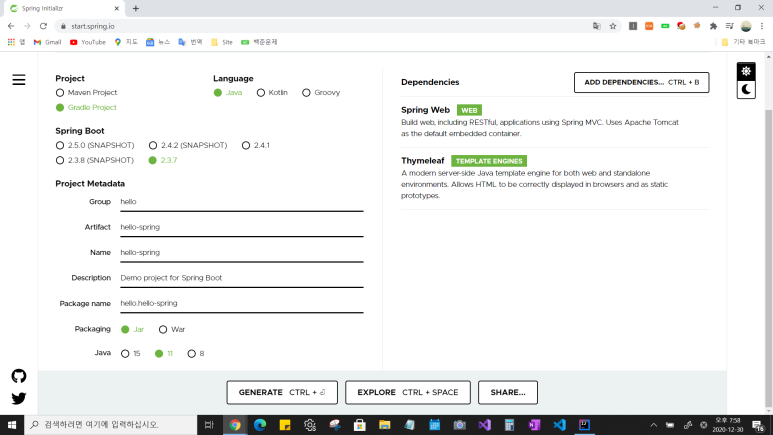Bookmark this page with the star icon
This screenshot has height=435, width=773.
point(613,26)
